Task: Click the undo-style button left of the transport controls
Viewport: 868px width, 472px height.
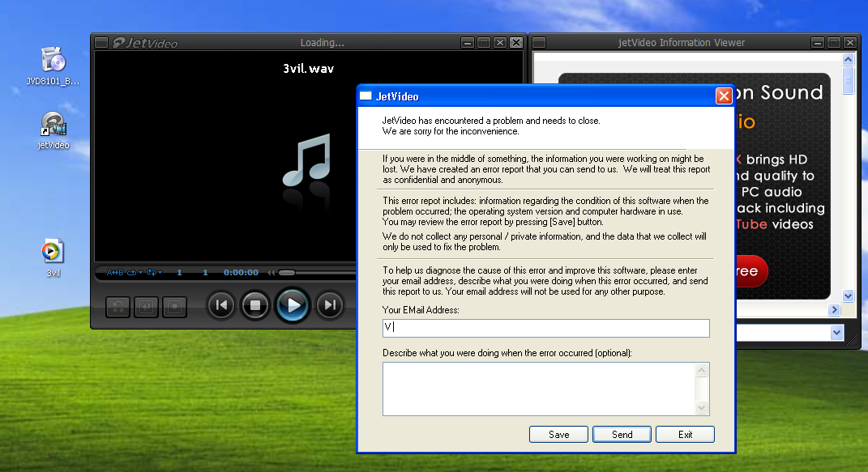Action: click(x=118, y=307)
